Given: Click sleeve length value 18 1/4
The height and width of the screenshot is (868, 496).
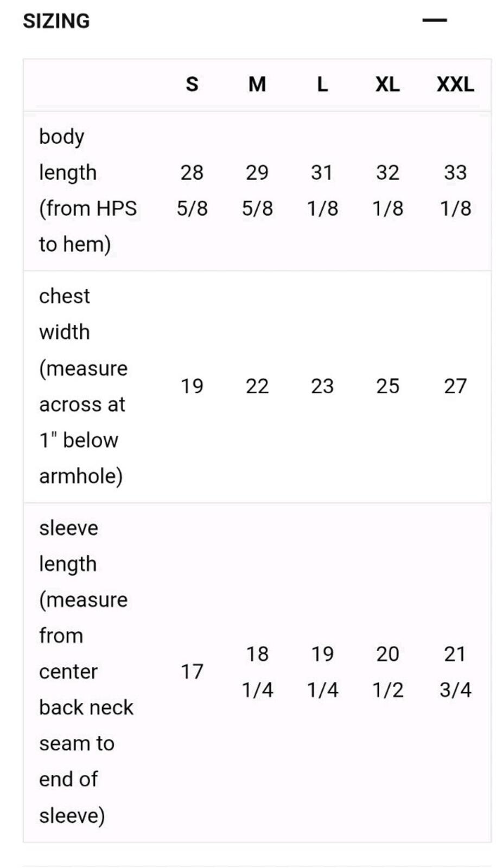Looking at the screenshot, I should (x=257, y=672).
